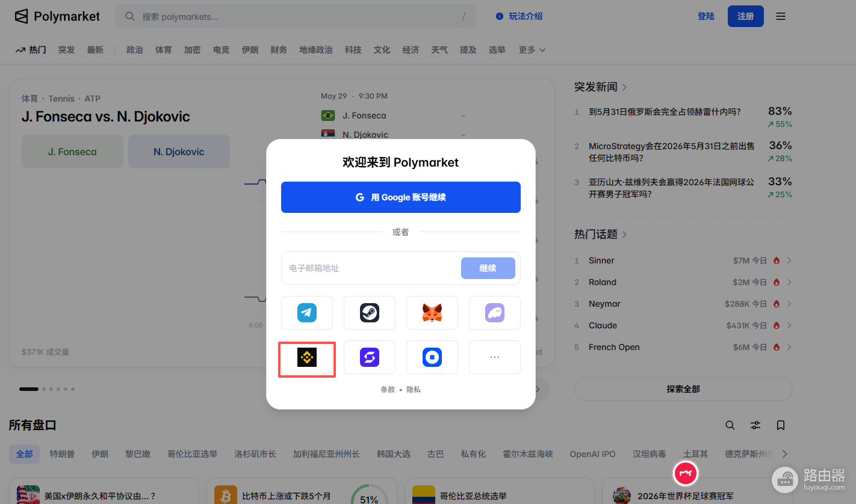Select the 哥伦比亚选举 filter chip
This screenshot has width=856, height=504.
click(193, 454)
